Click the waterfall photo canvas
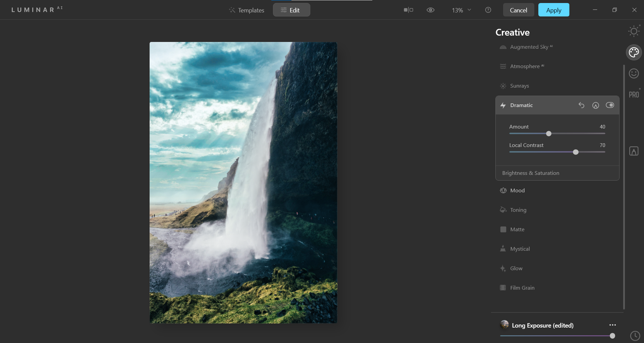 pyautogui.click(x=243, y=183)
